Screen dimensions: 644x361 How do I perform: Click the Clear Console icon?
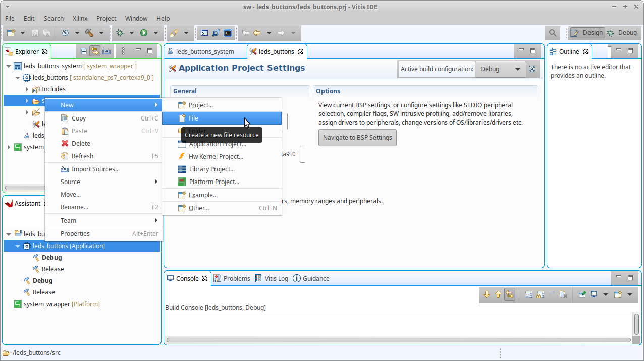564,295
